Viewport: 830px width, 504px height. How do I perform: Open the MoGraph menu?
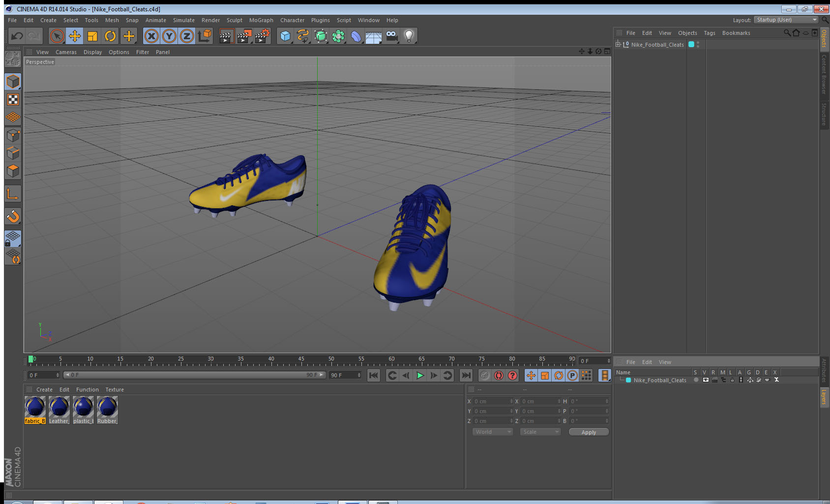click(261, 20)
